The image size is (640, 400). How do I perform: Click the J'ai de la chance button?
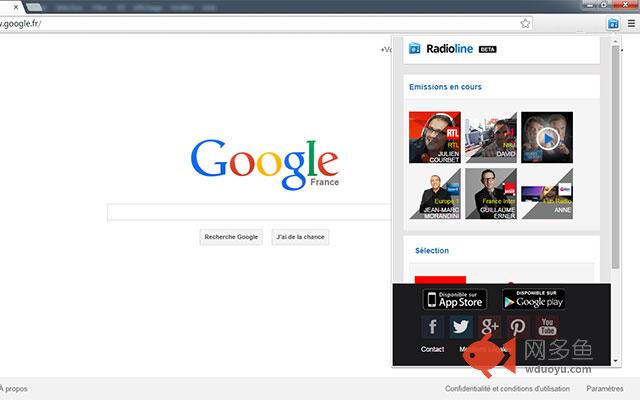point(300,237)
